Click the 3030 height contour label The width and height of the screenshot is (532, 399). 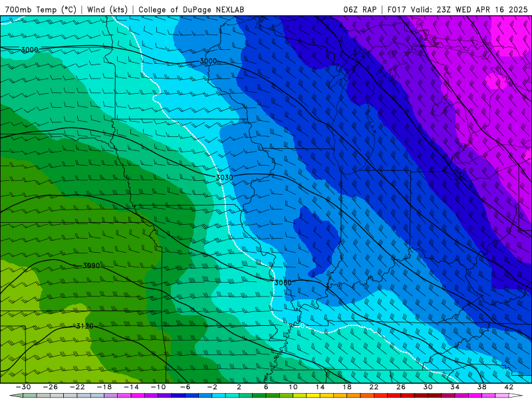[225, 177]
